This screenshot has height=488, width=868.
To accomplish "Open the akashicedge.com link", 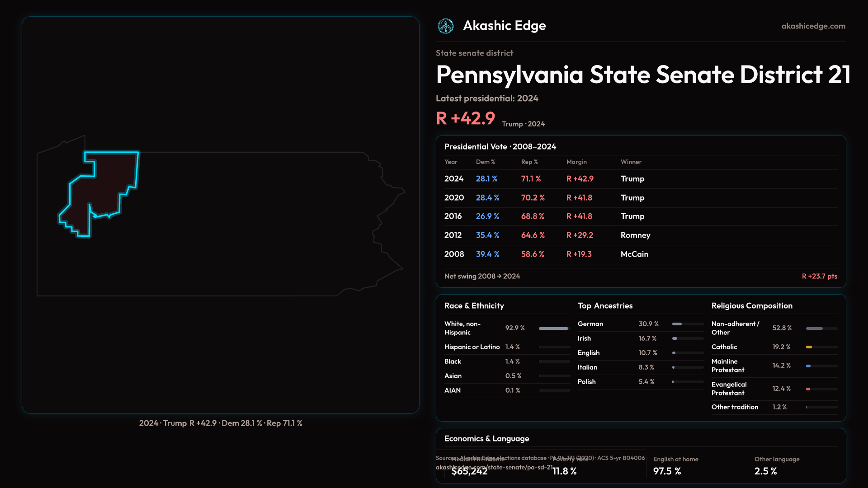I will 813,26.
